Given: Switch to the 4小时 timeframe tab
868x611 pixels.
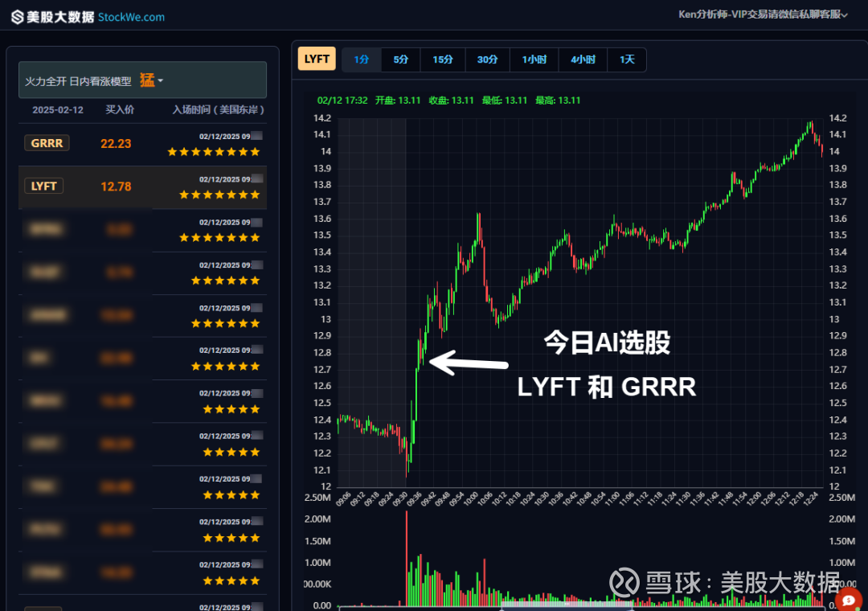Looking at the screenshot, I should point(583,59).
